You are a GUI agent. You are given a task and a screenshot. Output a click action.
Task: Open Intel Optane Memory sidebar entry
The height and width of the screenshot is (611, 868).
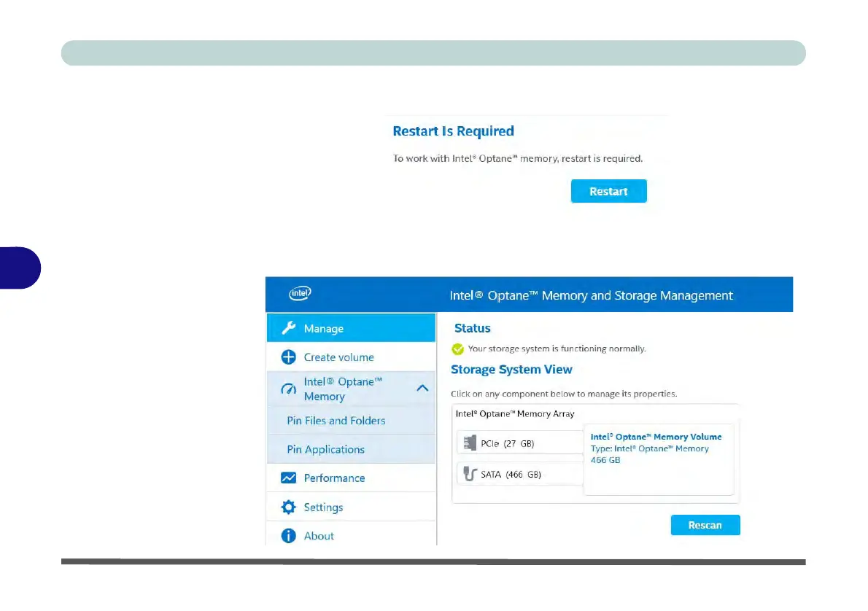pyautogui.click(x=351, y=389)
